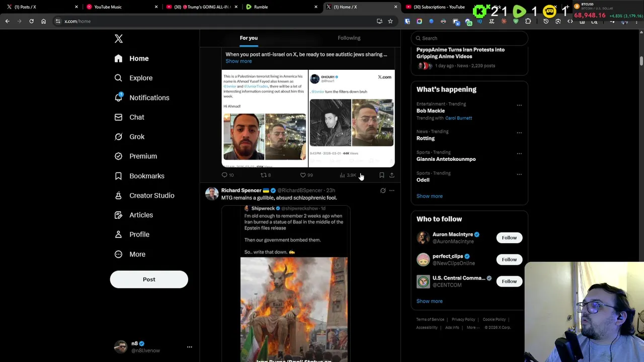This screenshot has height=362, width=644.
Task: Click the Post button
Action: (149, 280)
